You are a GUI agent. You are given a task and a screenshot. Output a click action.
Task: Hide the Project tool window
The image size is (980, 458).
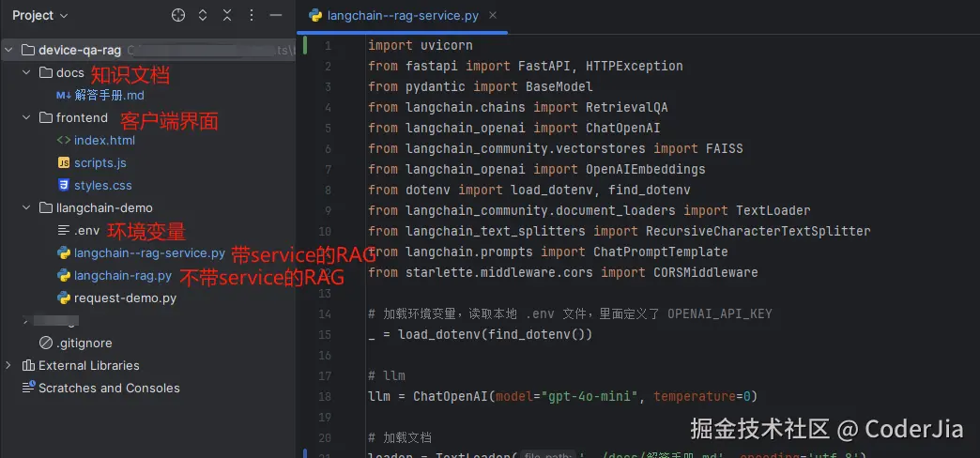(x=276, y=16)
